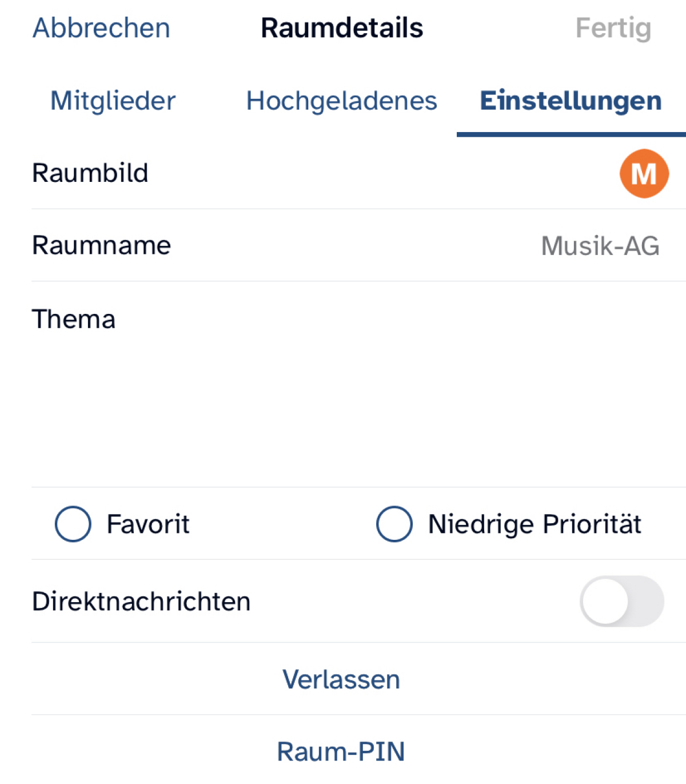Edit the Musik-AG room name field
686x784 pixels.
point(600,246)
